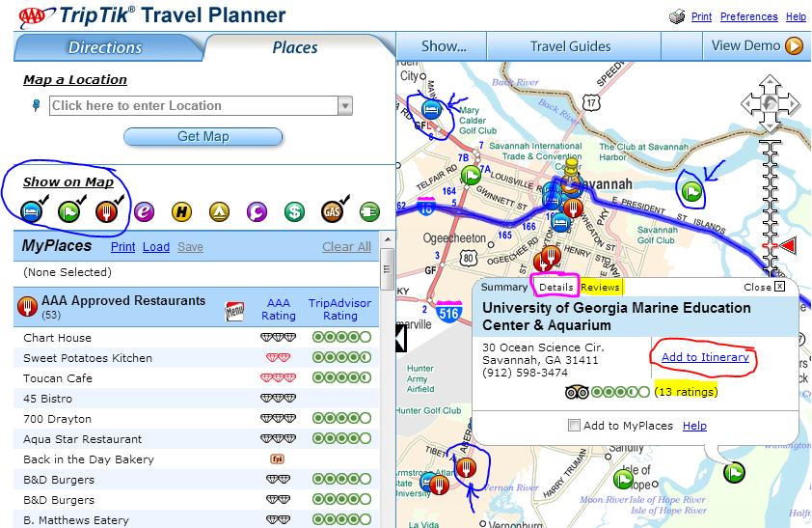Click the red zoom level marker

click(x=787, y=245)
